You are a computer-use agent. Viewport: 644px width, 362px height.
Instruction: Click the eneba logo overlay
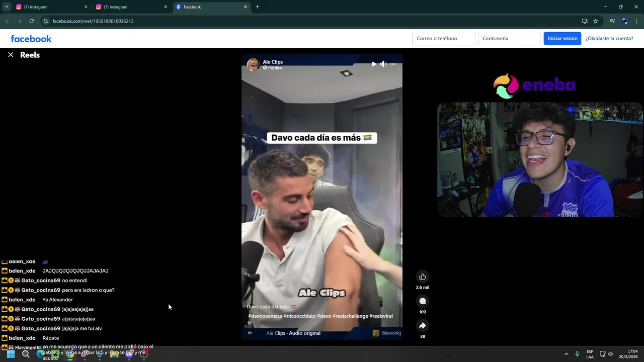534,85
